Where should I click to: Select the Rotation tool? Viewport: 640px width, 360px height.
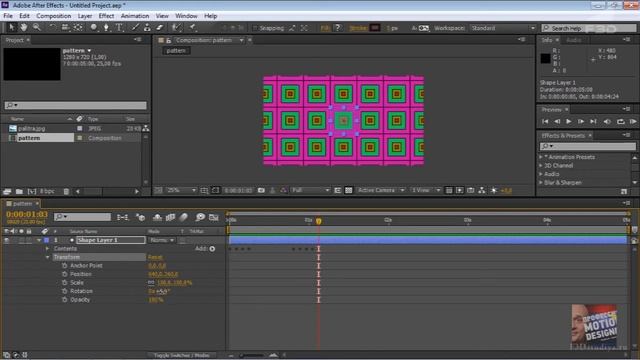52,27
